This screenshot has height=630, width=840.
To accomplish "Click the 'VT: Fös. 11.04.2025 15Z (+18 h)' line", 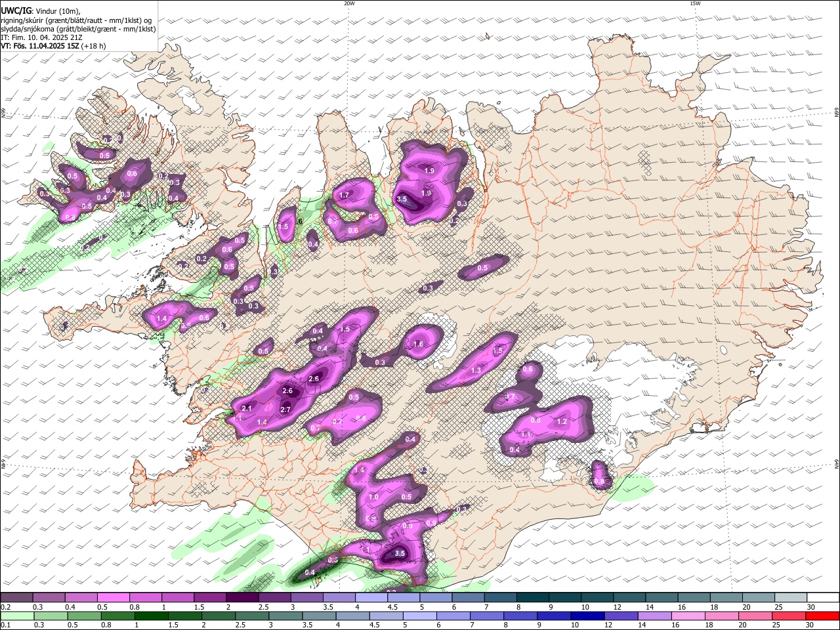I will [x=53, y=46].
